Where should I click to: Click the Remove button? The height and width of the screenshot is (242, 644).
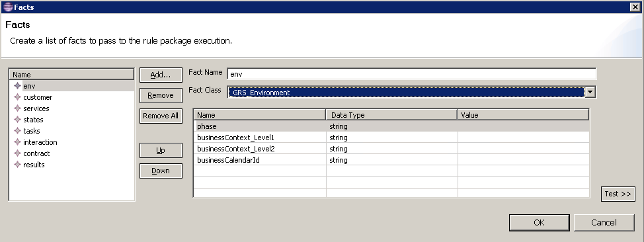click(x=161, y=95)
